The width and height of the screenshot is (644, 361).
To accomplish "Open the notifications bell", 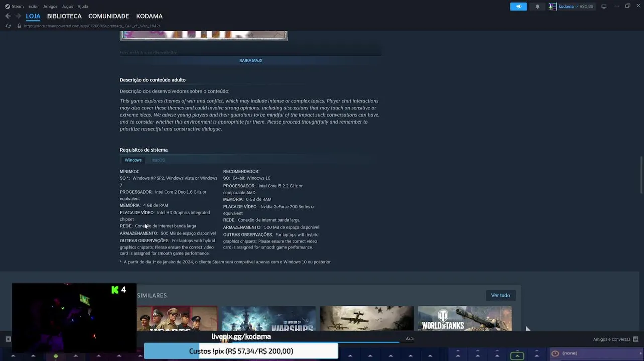I will click(537, 6).
